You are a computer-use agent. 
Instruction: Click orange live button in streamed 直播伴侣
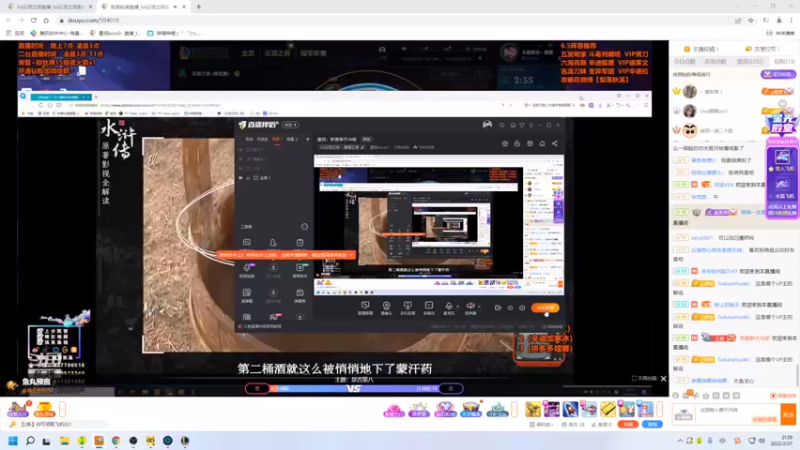tap(545, 308)
